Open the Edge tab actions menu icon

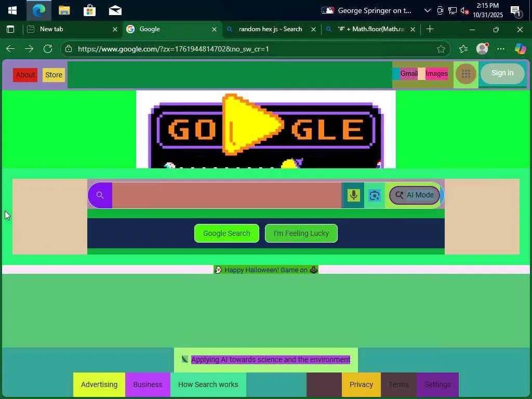[10, 29]
